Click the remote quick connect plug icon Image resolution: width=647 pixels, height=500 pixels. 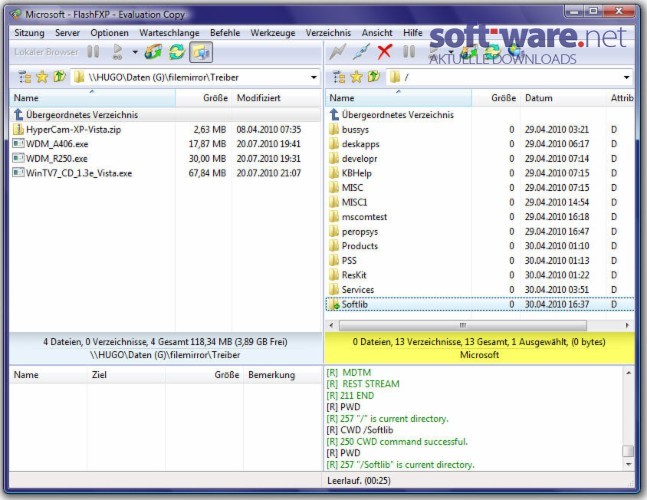[x=361, y=52]
